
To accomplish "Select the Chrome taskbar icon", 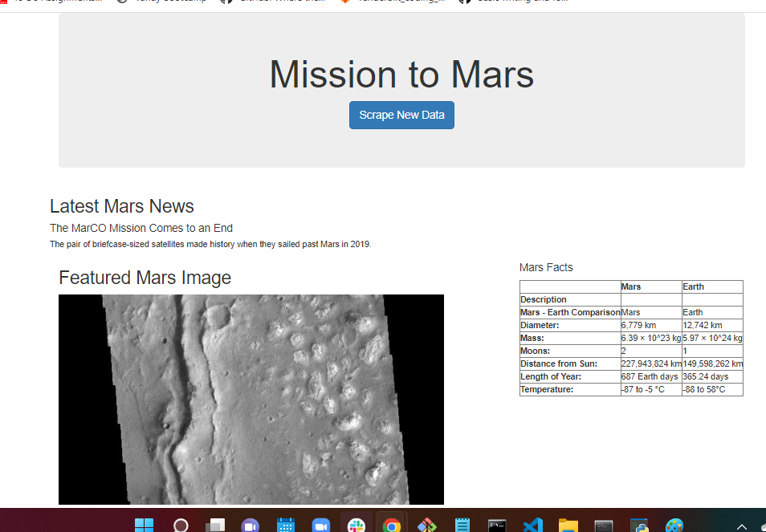I will [391, 525].
